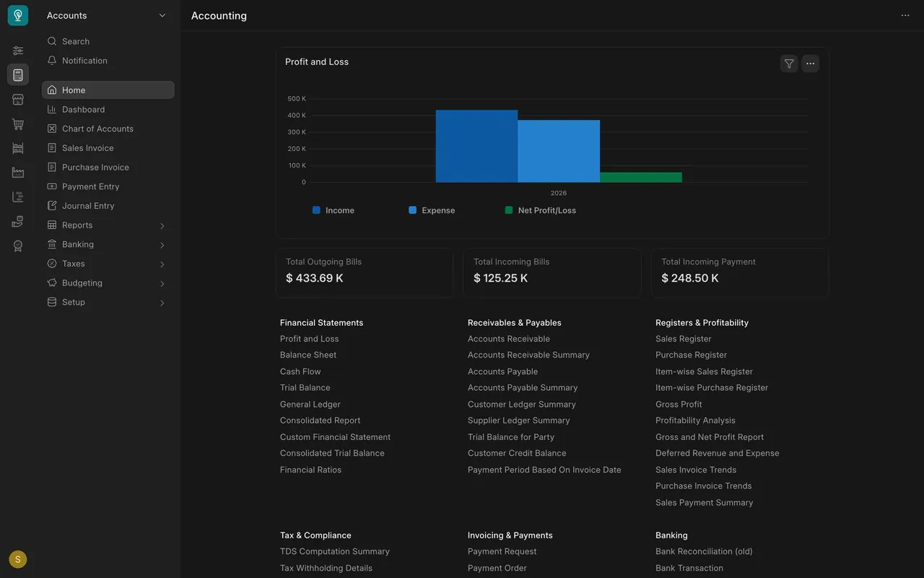Image resolution: width=924 pixels, height=578 pixels.
Task: Open the storefront Selling icon in the rail
Action: click(x=18, y=100)
